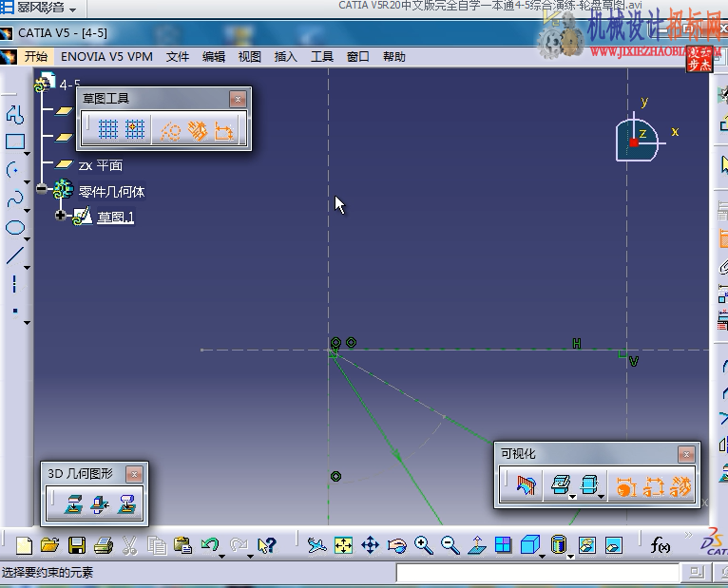Toggle Snap to Point in 草图工具
The height and width of the screenshot is (588, 728).
[135, 129]
